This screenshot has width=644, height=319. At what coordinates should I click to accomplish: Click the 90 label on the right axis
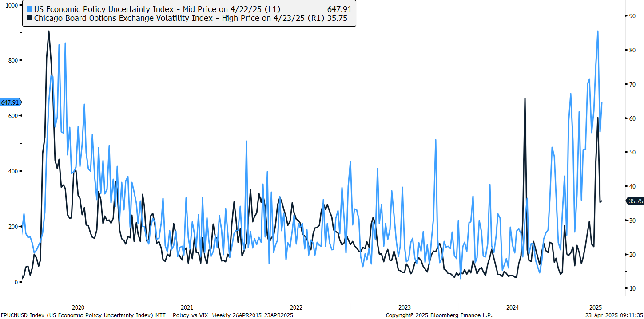[632, 16]
